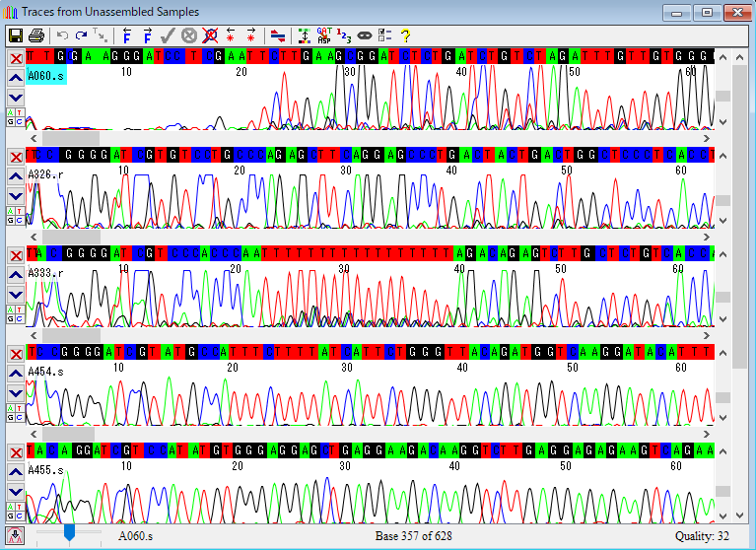Image resolution: width=756 pixels, height=550 pixels.
Task: Click left arrow of A326.r horizontal scrollbar
Action: pyautogui.click(x=34, y=238)
